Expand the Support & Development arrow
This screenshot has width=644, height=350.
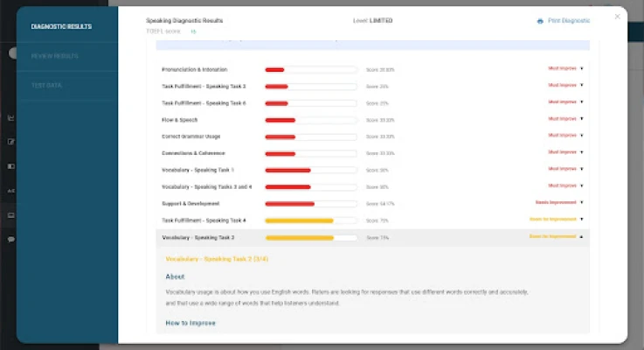pyautogui.click(x=581, y=203)
